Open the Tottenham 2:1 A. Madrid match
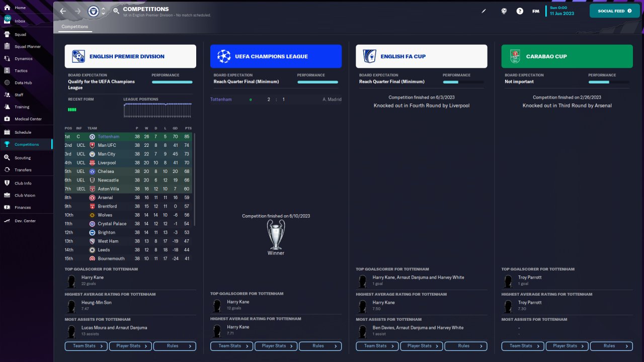This screenshot has height=362, width=644. [276, 100]
